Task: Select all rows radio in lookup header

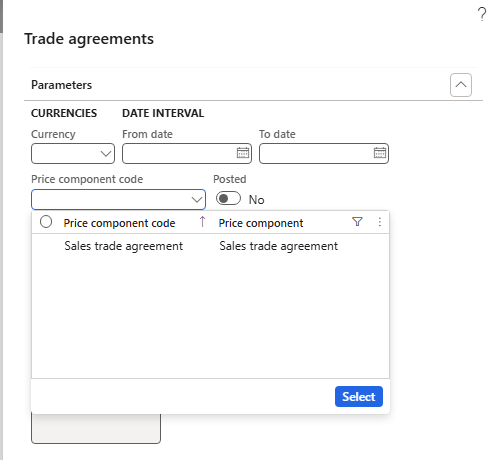Action: coord(46,222)
